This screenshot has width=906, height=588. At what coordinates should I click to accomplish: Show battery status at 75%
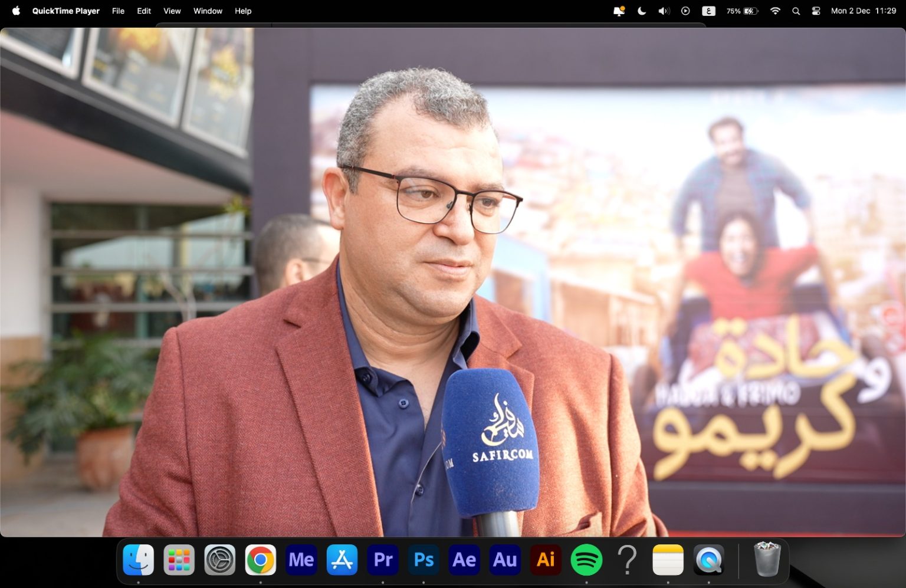pos(742,11)
